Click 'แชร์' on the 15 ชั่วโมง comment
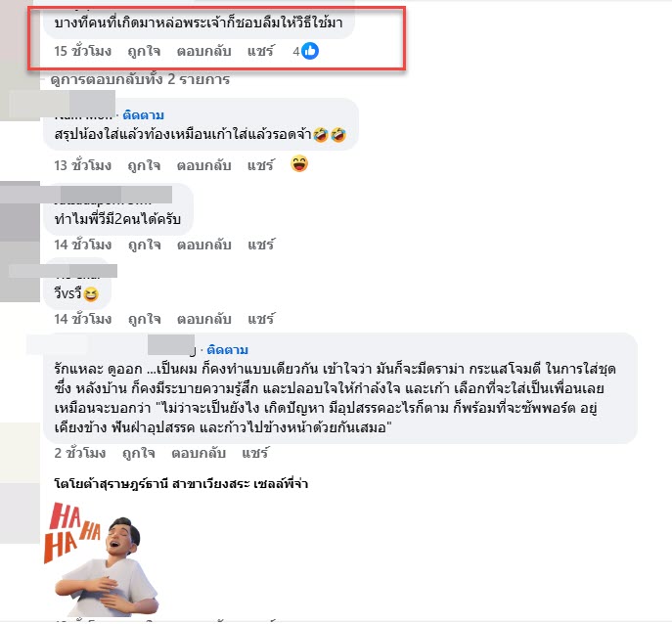 pyautogui.click(x=260, y=51)
